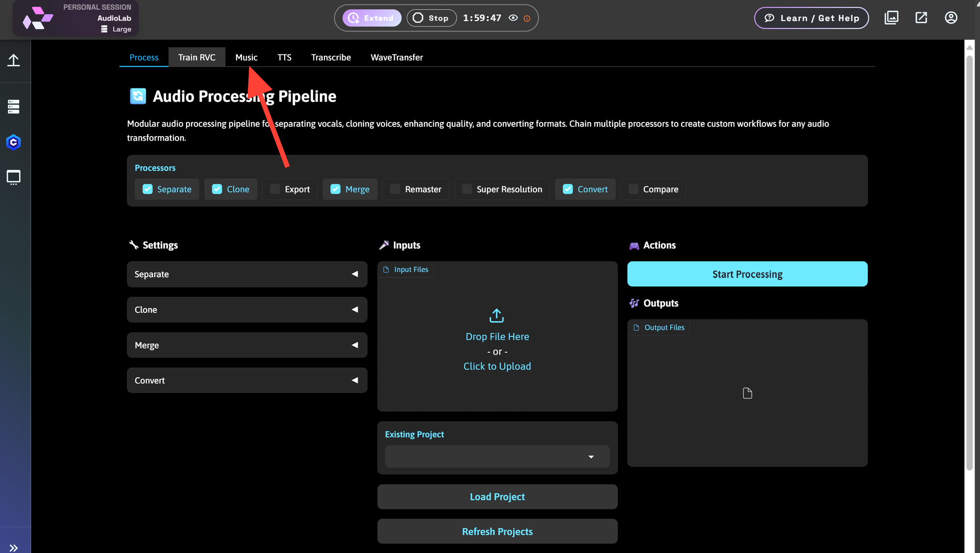Open the account profile icon at top right

(x=951, y=17)
